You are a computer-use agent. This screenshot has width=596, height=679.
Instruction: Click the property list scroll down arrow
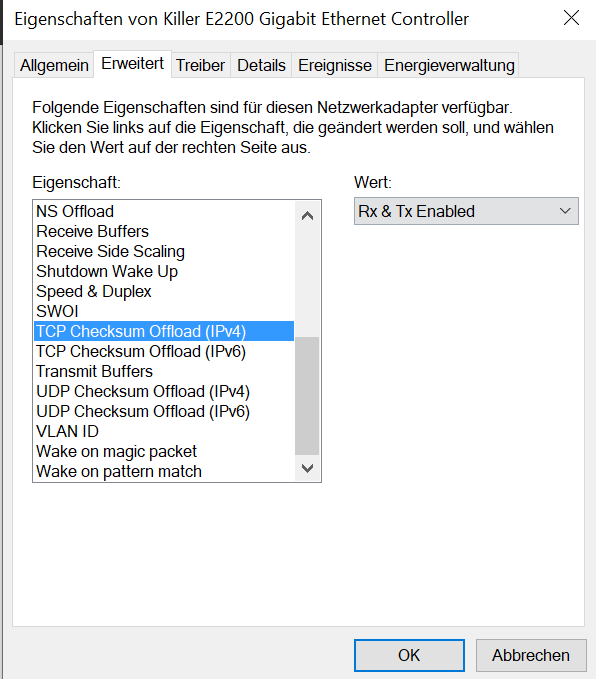click(307, 468)
